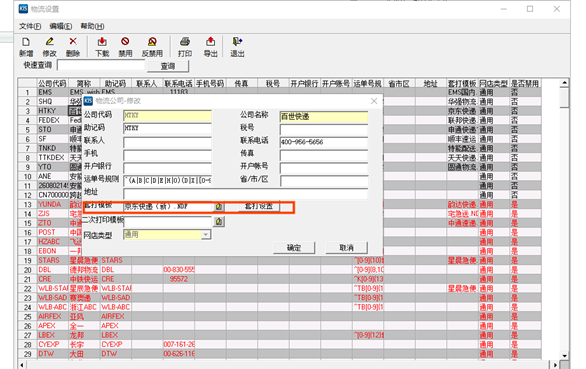This screenshot has width=586, height=369.
Task: Expand the 网店类型 dropdown
Action: pyautogui.click(x=206, y=235)
